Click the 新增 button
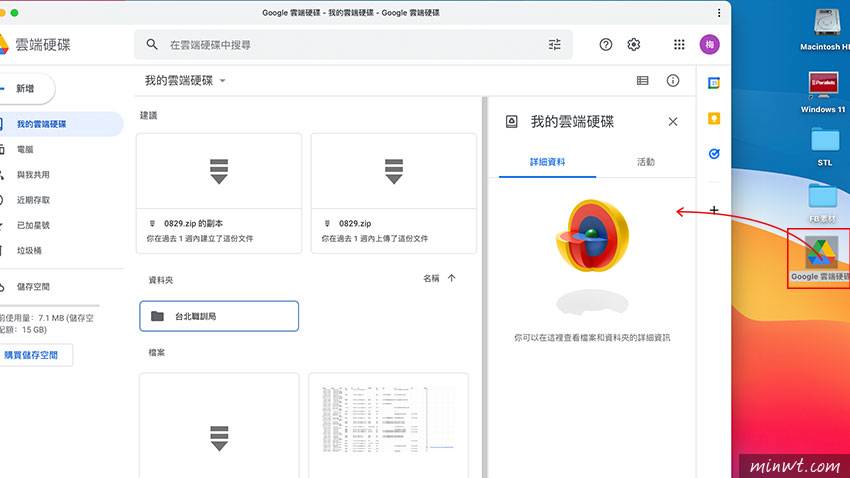850x478 pixels. (x=25, y=89)
